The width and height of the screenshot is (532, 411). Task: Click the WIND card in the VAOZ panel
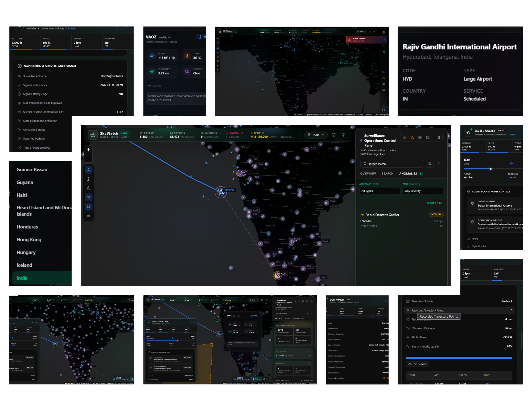[162, 56]
